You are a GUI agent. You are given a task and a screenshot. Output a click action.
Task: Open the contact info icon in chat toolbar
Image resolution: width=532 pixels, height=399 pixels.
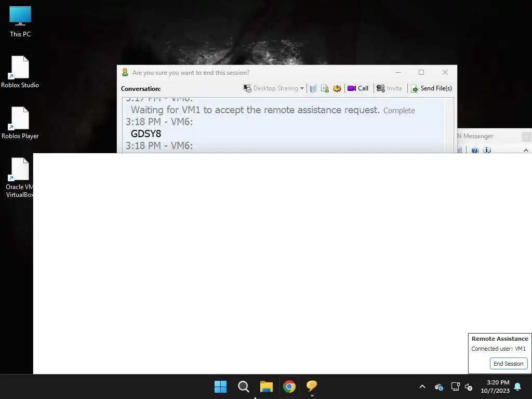(325, 88)
